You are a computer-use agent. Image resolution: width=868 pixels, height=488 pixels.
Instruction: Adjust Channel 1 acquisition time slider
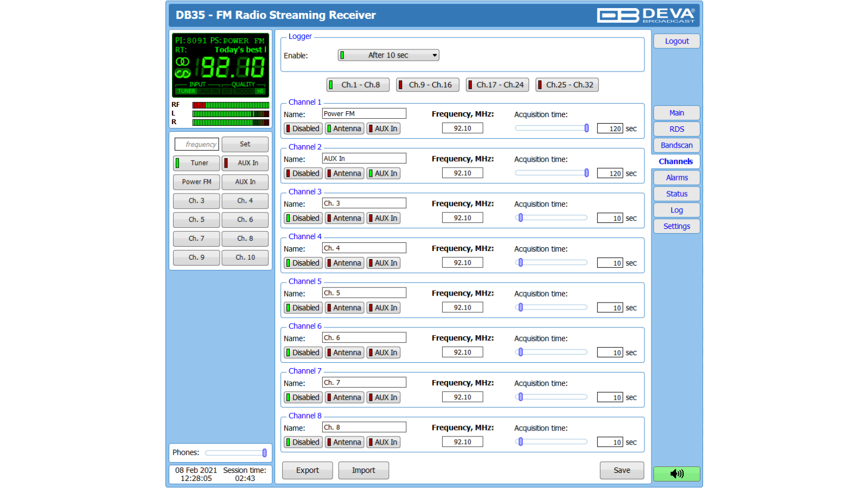click(552, 129)
